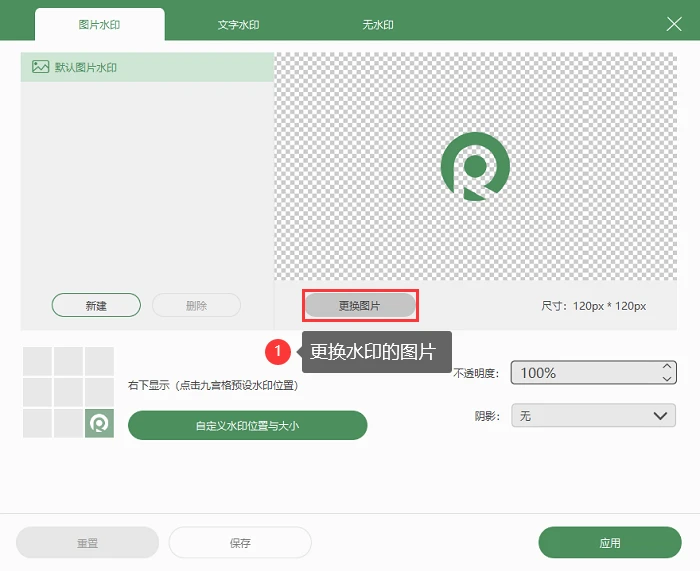Click the green logo in preview area
700x571 pixels.
click(x=475, y=167)
